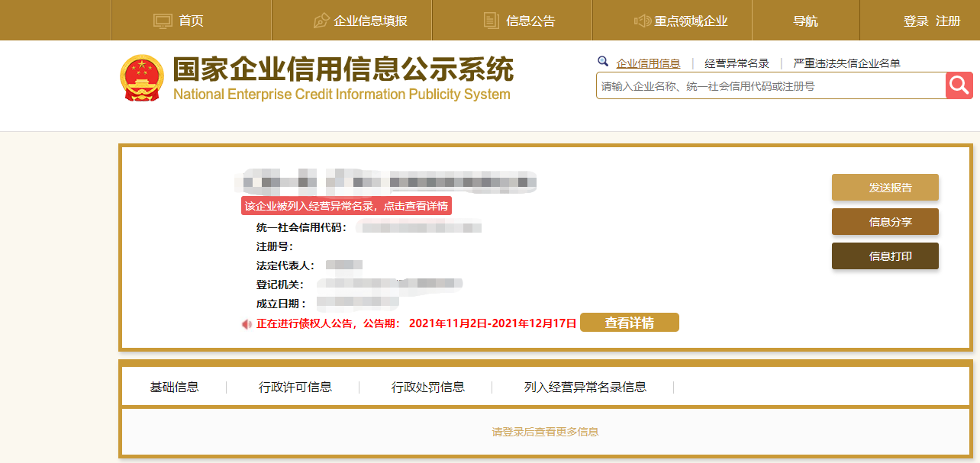Switch to the 基础信息 tab
Screen dimensions: 980x463
tap(175, 387)
